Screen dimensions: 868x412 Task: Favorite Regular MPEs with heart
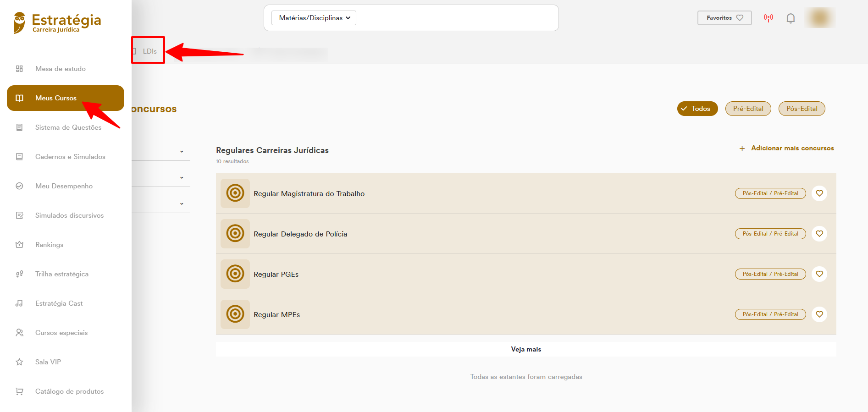(x=819, y=314)
